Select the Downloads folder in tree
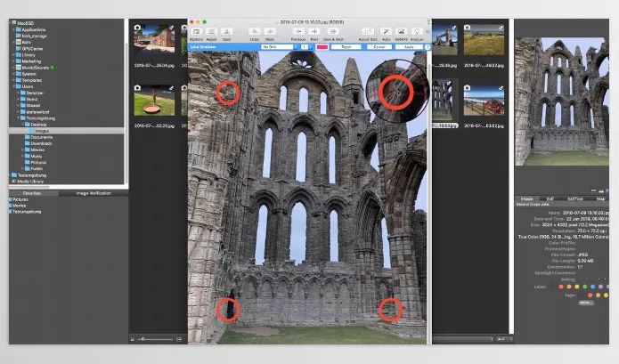Screen dimensions: 619x364 (38, 143)
